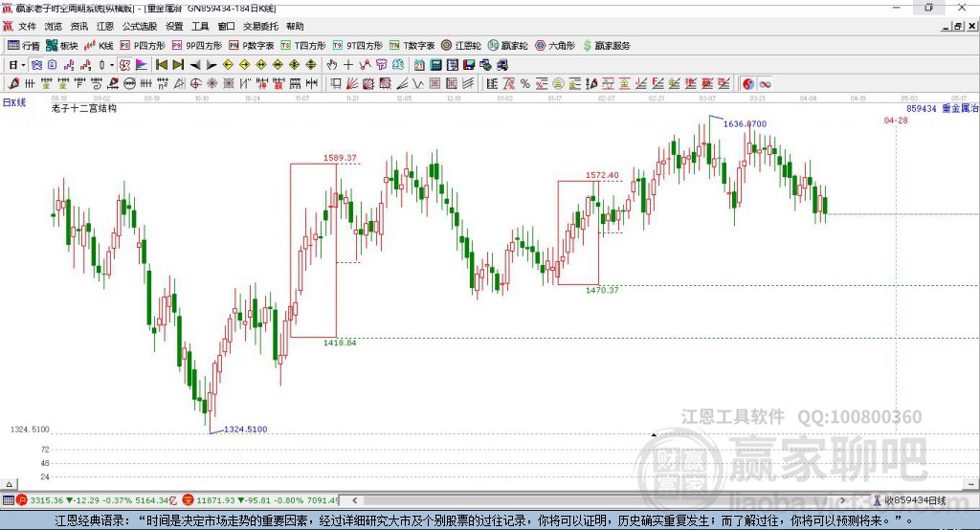The width and height of the screenshot is (980, 530).
Task: Open 赢家服务 service with dollar icon
Action: 606,46
